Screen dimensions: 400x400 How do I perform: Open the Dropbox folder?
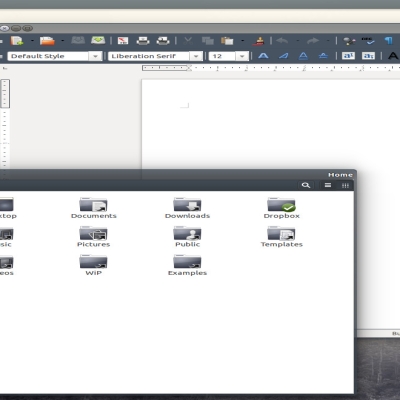[281, 208]
